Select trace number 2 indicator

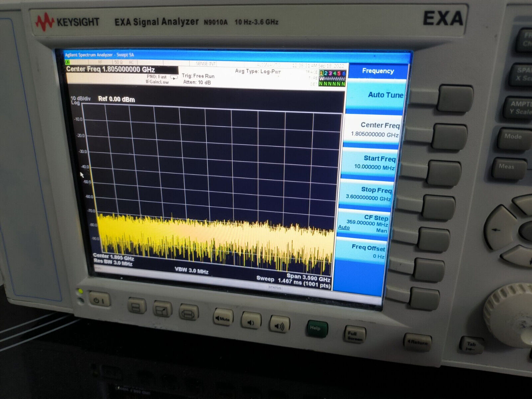coord(326,73)
